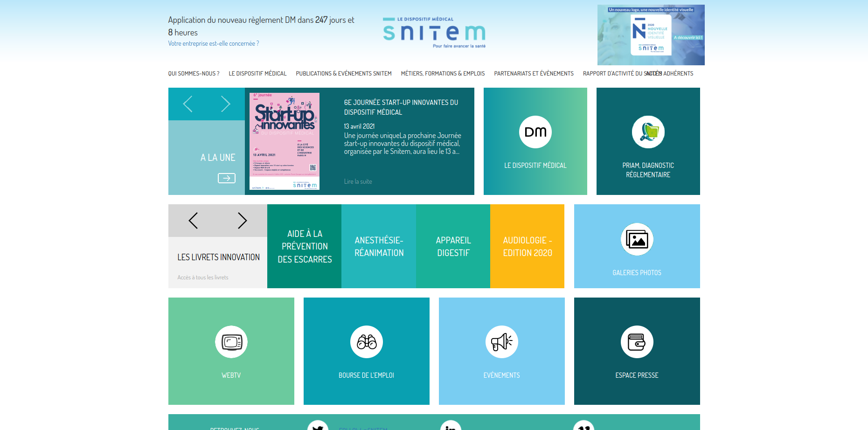This screenshot has width=868, height=430.
Task: Click the Snitem logo in header
Action: [x=434, y=33]
